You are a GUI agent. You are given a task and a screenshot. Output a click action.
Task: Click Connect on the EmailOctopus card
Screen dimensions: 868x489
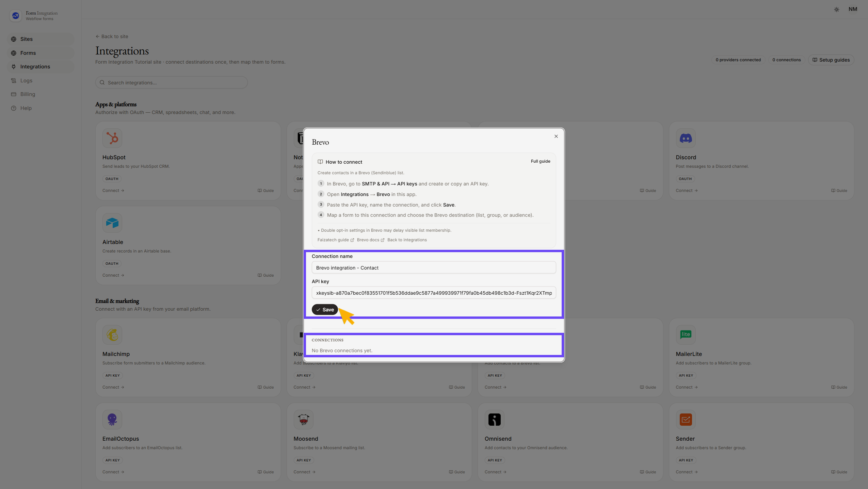tap(113, 472)
